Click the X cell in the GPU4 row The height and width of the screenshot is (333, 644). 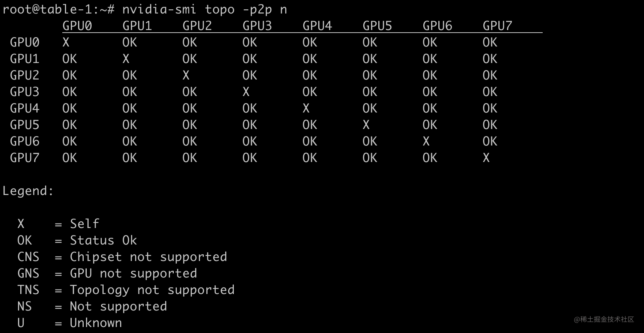click(x=306, y=108)
